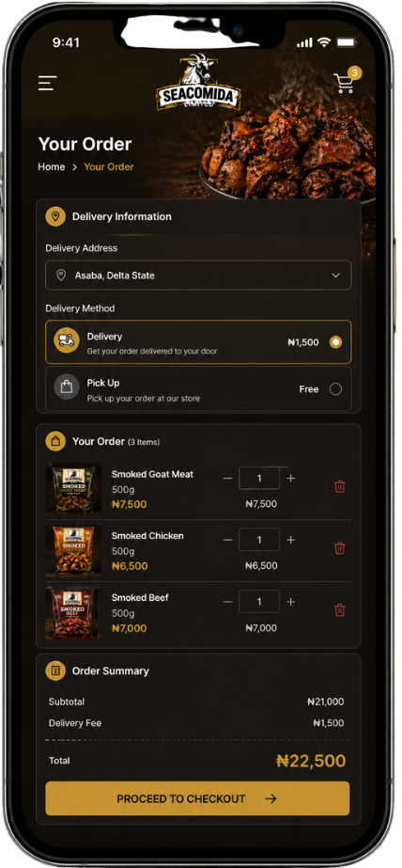Screen dimensions: 402x868
Task: Increase Smoked Goat Meat quantity with plus
Action: tap(291, 479)
